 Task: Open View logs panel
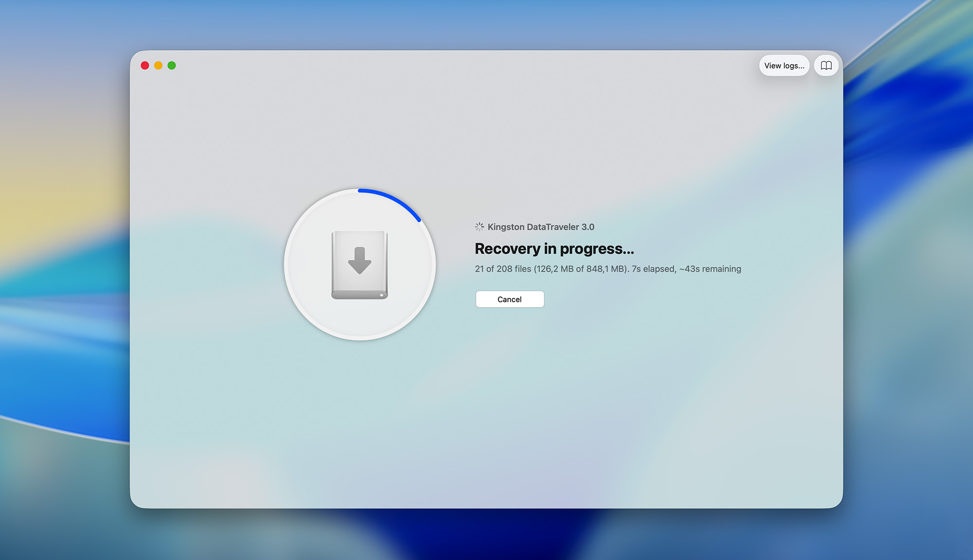(x=784, y=65)
